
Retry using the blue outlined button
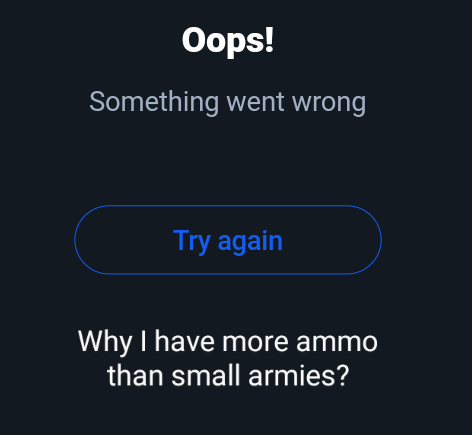(x=228, y=240)
